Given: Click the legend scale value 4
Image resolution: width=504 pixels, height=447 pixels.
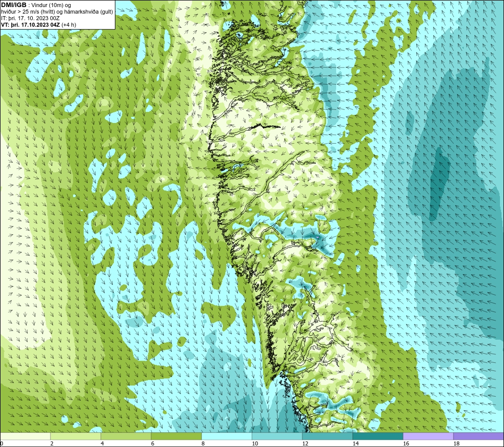Looking at the screenshot, I should (x=102, y=444).
